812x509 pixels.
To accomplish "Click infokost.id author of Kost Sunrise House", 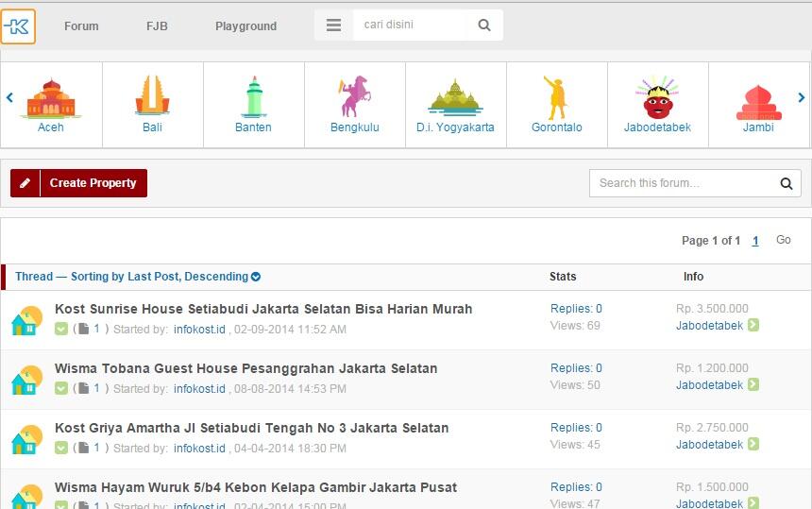I will pyautogui.click(x=199, y=330).
